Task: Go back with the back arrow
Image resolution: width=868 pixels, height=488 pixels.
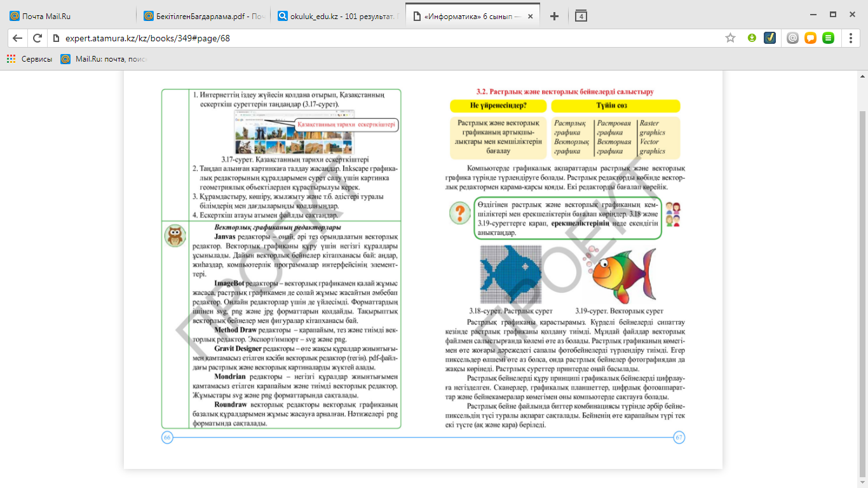Action: (x=17, y=38)
